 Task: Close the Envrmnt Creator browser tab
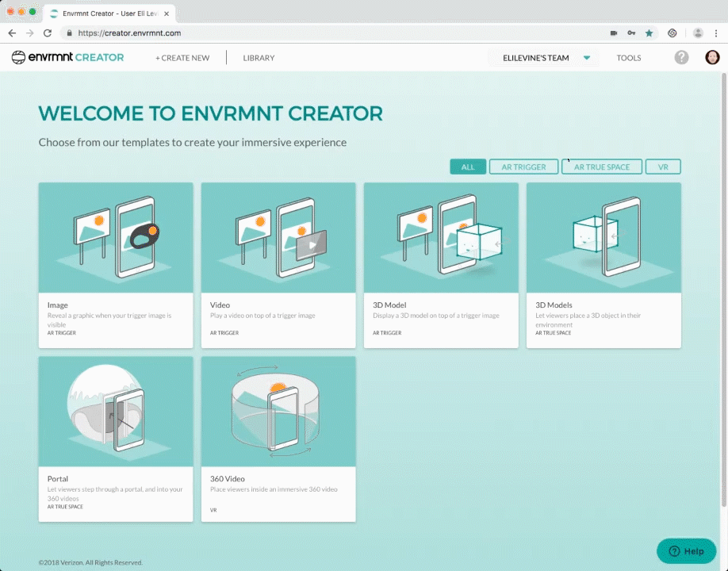point(167,14)
